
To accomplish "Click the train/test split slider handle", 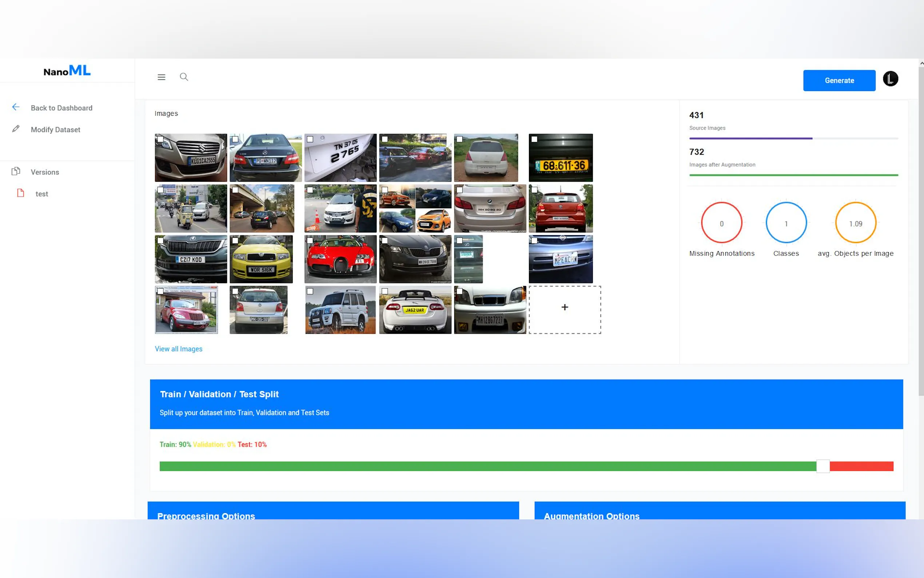I will point(823,466).
